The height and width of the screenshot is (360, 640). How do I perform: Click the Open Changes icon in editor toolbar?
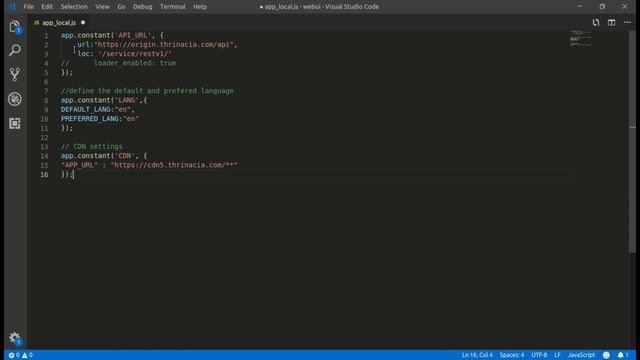(x=596, y=22)
